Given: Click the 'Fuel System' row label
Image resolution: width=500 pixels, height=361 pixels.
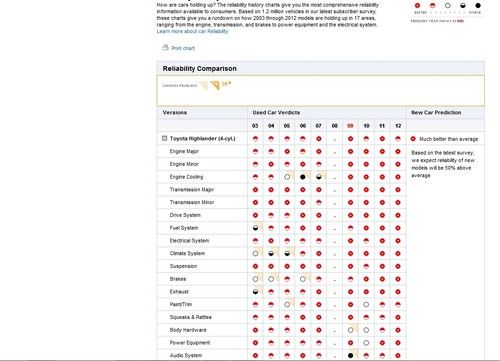Looking at the screenshot, I should 184,228.
